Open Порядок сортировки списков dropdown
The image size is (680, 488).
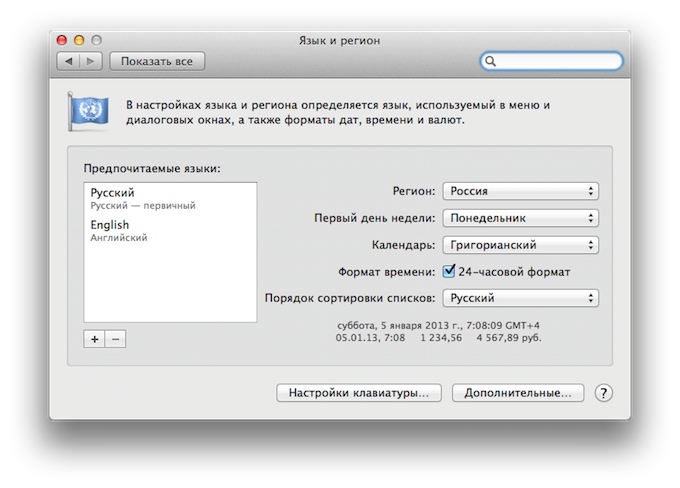click(x=521, y=298)
